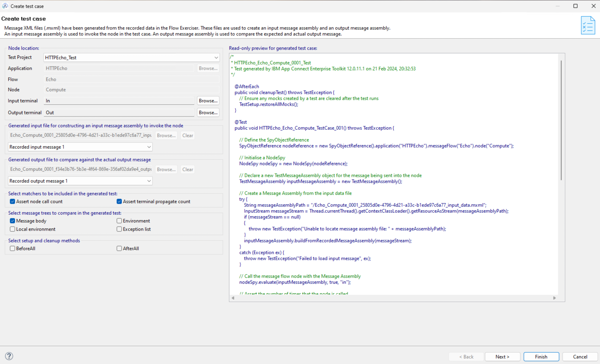Image resolution: width=600 pixels, height=364 pixels.
Task: Click the 'Node location:' group label
Action: tap(24, 48)
